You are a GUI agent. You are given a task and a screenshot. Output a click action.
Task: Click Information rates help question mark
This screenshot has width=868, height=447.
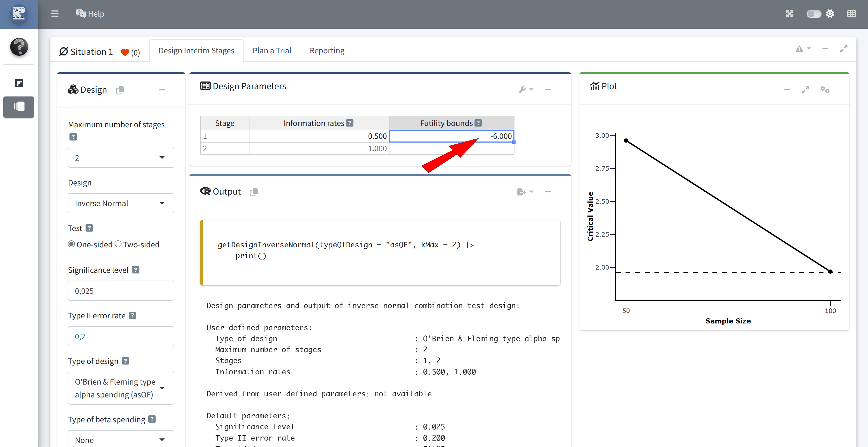pos(350,123)
